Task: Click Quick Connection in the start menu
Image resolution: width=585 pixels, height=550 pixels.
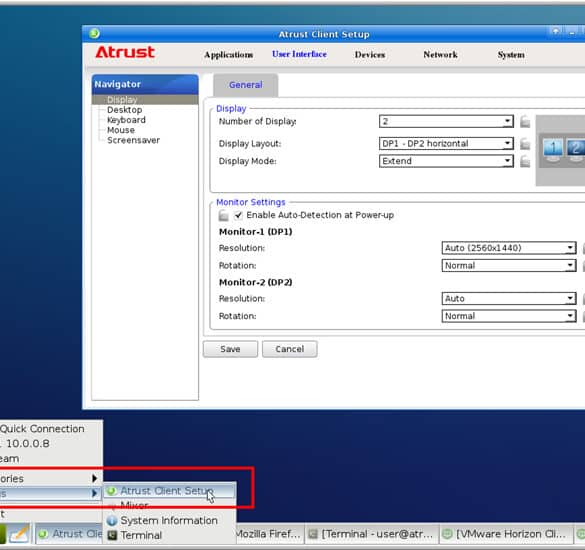Action: pyautogui.click(x=51, y=429)
